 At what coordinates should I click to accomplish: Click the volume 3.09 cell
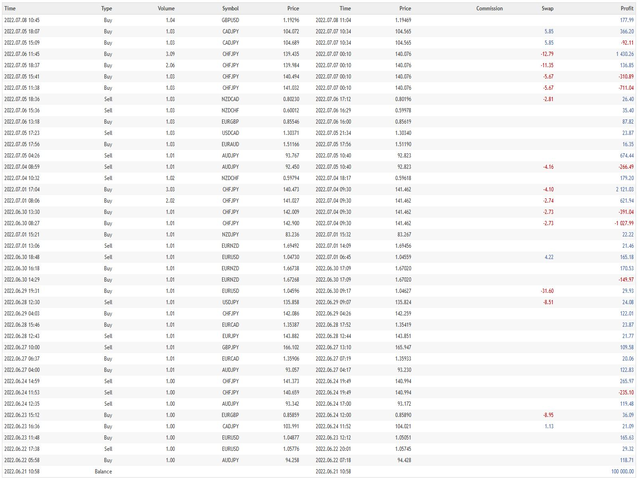[x=170, y=54]
